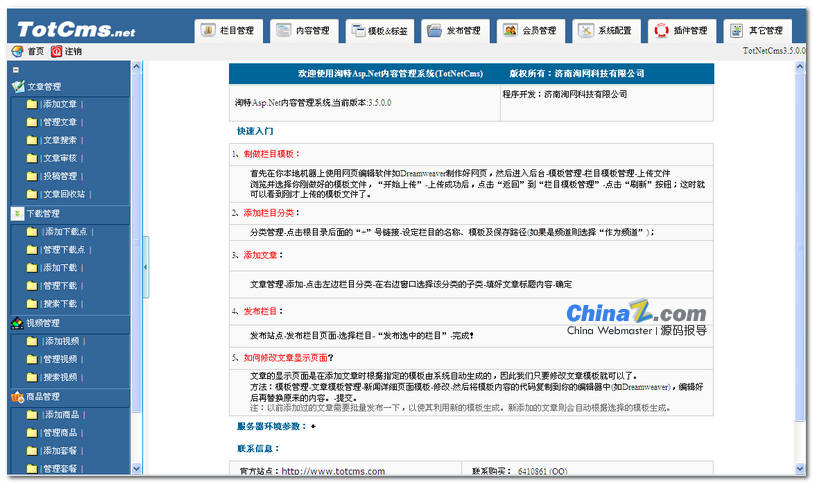Viewport: 813px width, 483px height.
Task: Open 添加文章 in sidebar
Action: click(x=60, y=104)
